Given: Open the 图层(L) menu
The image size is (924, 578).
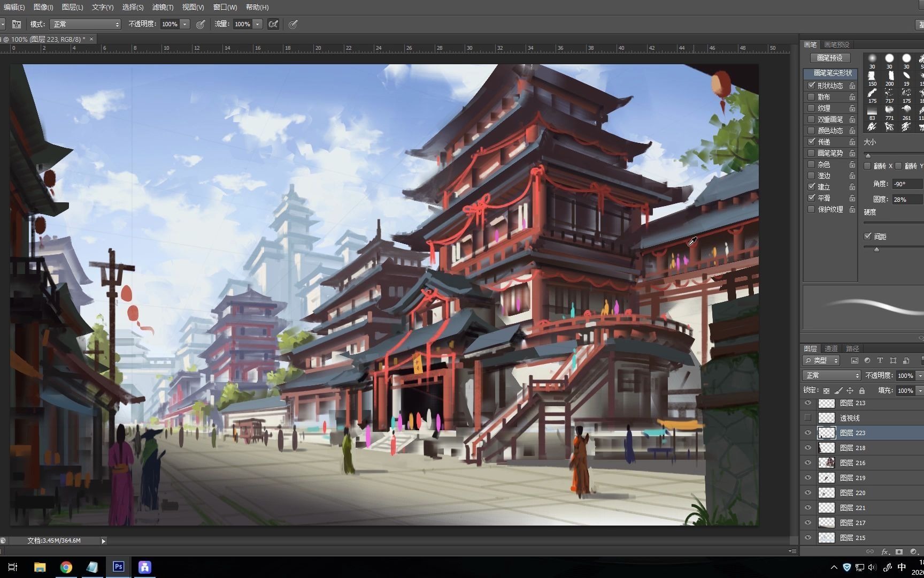Looking at the screenshot, I should 72,7.
